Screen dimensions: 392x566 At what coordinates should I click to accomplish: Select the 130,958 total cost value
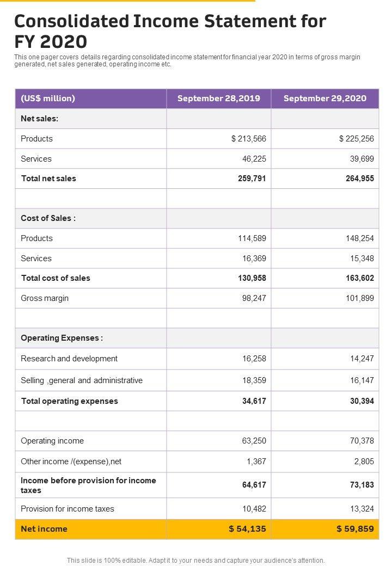point(252,278)
